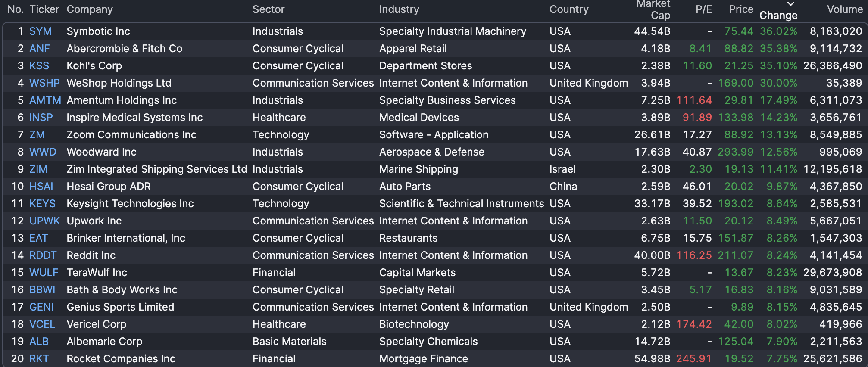Click the Price column header
This screenshot has height=367, width=868.
click(x=741, y=9)
